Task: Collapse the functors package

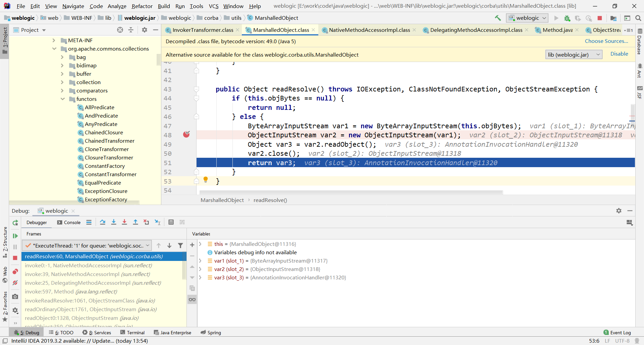Action: coord(62,99)
